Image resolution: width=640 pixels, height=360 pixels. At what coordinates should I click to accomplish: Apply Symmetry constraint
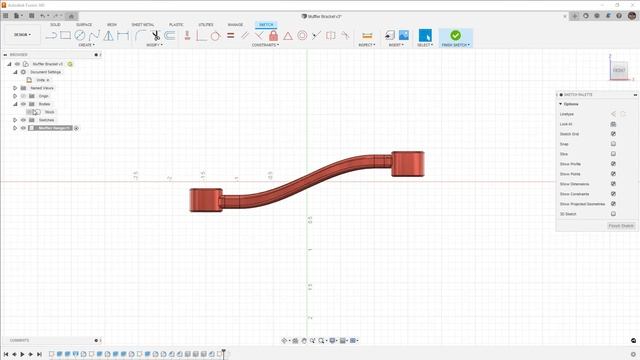pyautogui.click(x=331, y=36)
